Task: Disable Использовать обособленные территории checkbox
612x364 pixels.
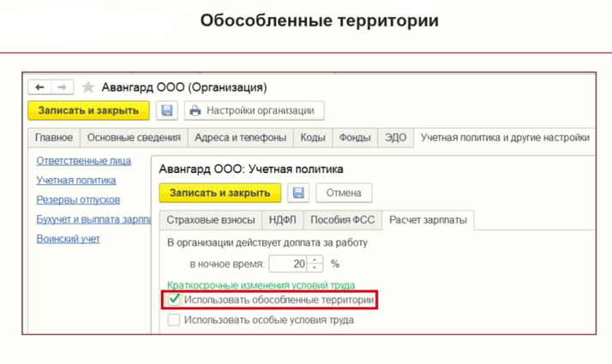Action: (174, 300)
